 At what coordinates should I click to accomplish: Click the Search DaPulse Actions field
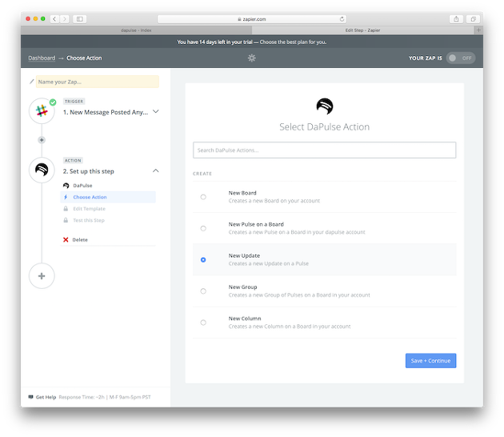(324, 150)
